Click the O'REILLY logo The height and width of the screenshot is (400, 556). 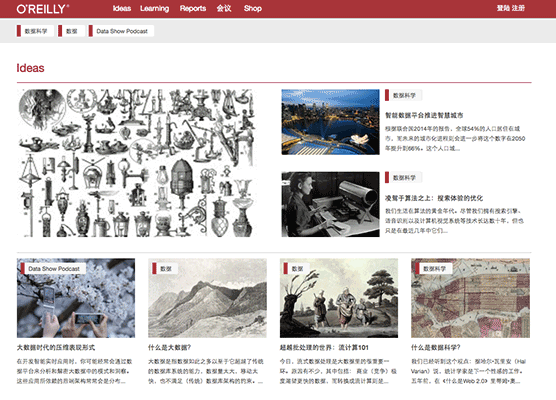(x=43, y=9)
